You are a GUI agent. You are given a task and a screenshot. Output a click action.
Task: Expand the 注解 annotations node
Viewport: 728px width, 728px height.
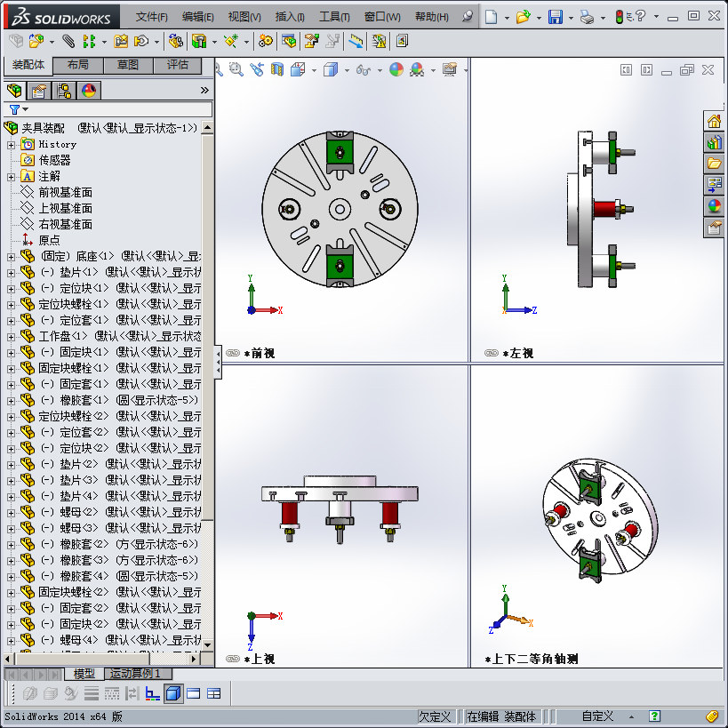coord(12,177)
